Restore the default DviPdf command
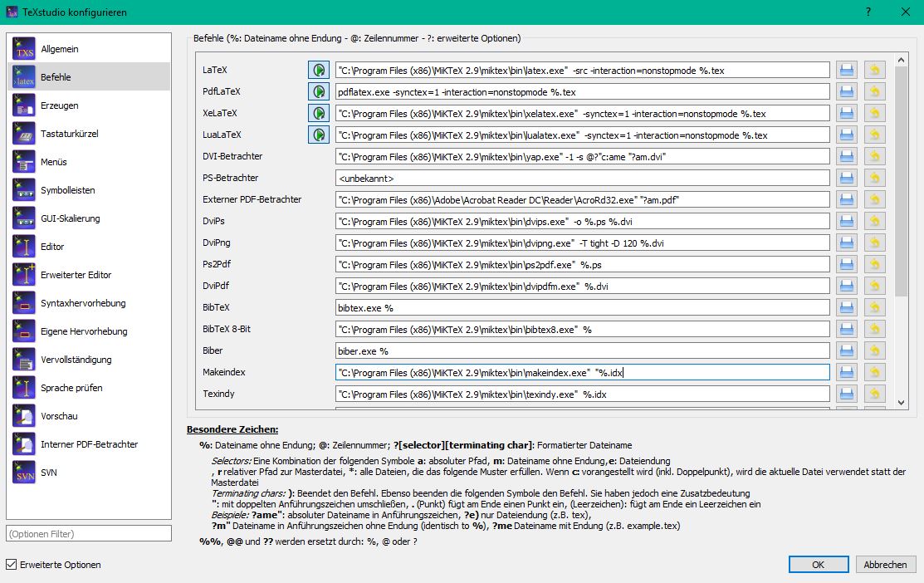This screenshot has width=924, height=583. (x=875, y=286)
